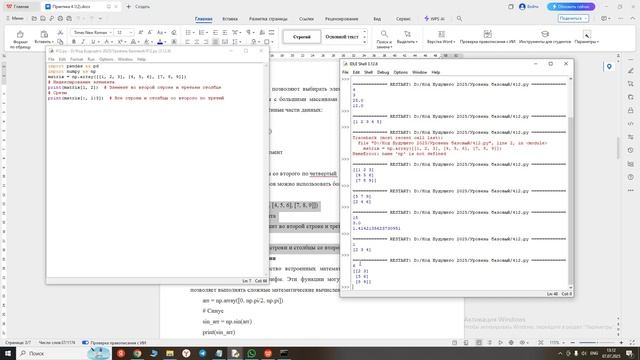Click the increase indent icon

[x=225, y=32]
